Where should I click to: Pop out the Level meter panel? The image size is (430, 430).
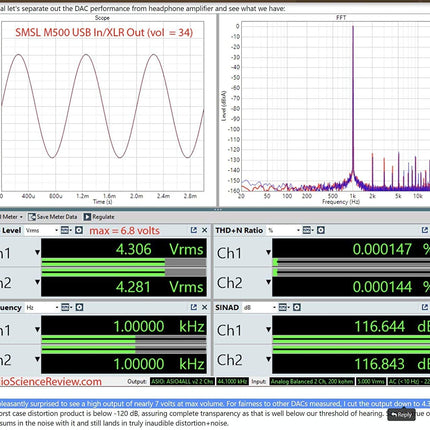[x=194, y=230]
